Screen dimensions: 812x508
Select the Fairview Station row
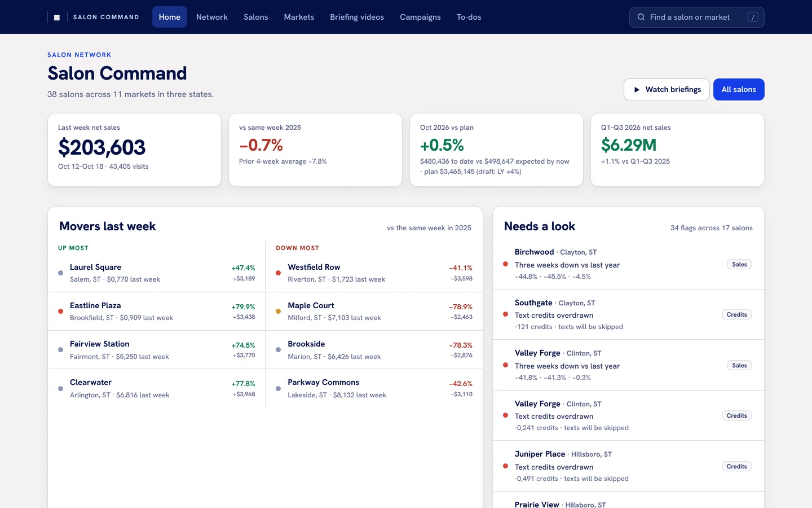[x=157, y=350]
